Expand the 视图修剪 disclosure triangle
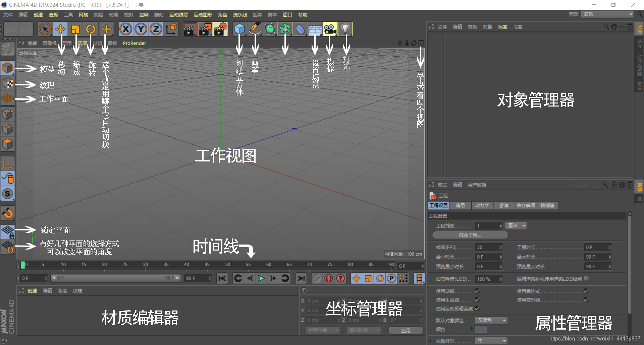Screen dimensions: 644x345 [x=430, y=341]
